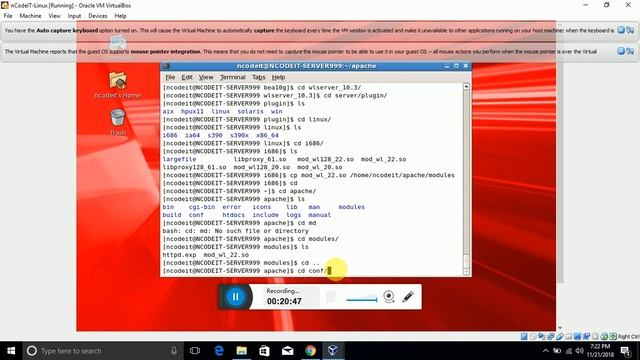Open the pencil annotation tool in recorder
The height and width of the screenshot is (360, 640).
click(x=408, y=297)
